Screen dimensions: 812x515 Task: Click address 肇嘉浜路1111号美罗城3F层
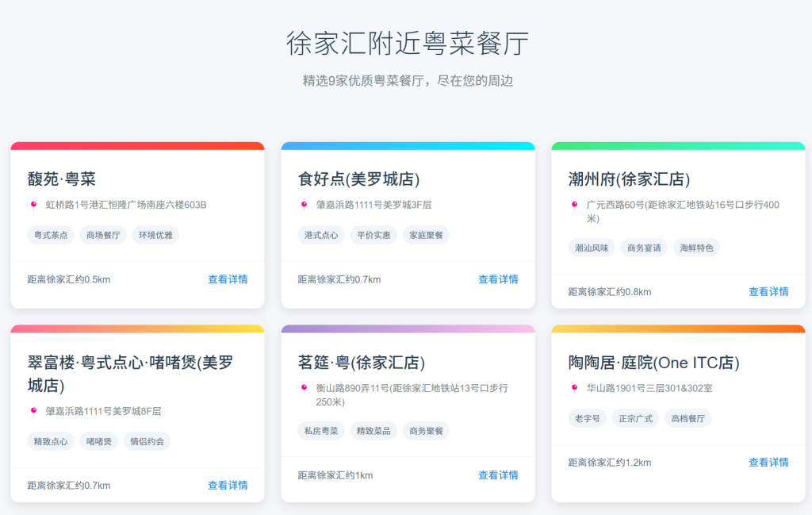(374, 206)
